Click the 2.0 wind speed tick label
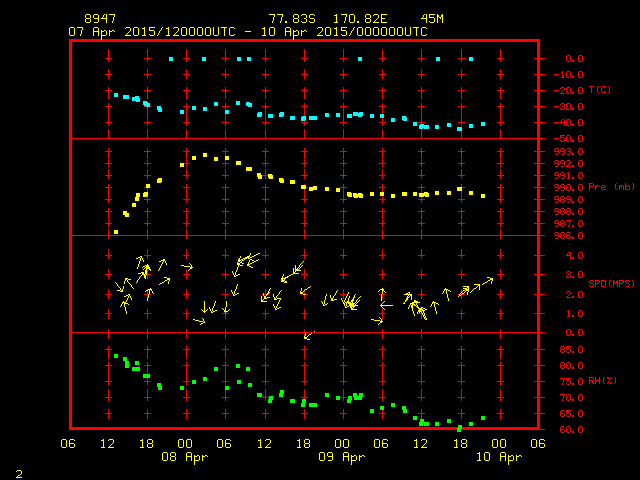640x480 pixels. (x=574, y=295)
